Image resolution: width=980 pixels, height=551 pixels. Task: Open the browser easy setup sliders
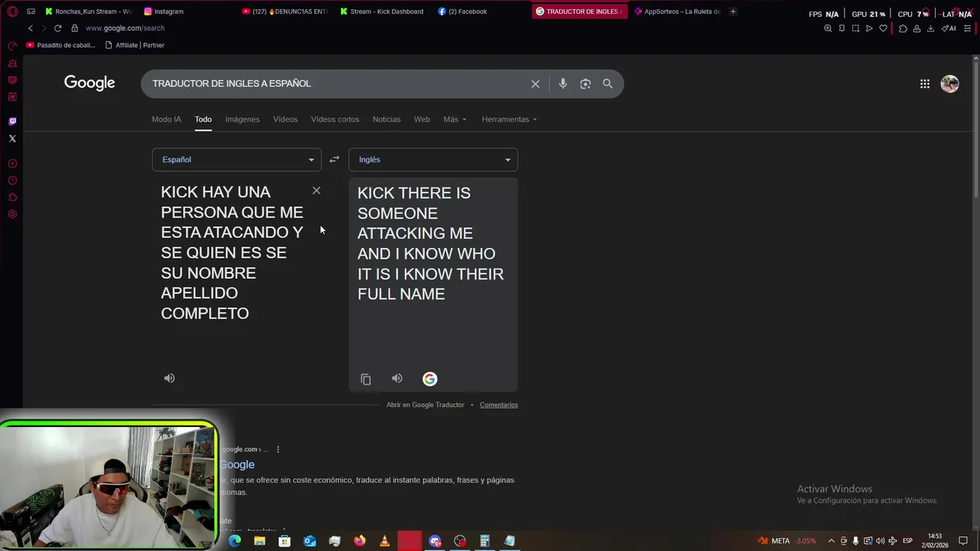(968, 28)
